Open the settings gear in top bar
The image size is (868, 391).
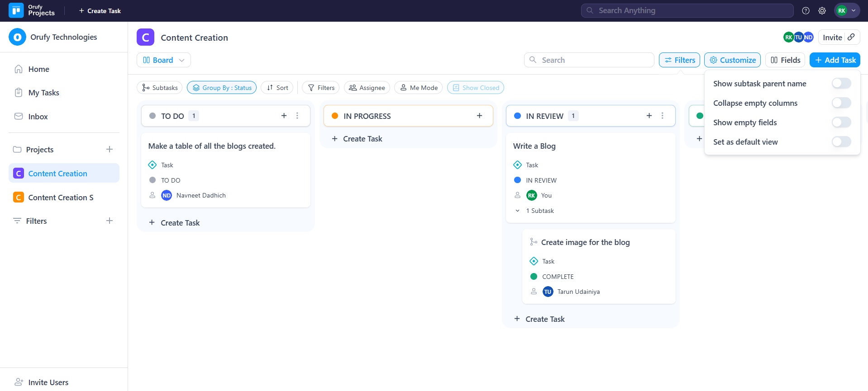point(822,11)
